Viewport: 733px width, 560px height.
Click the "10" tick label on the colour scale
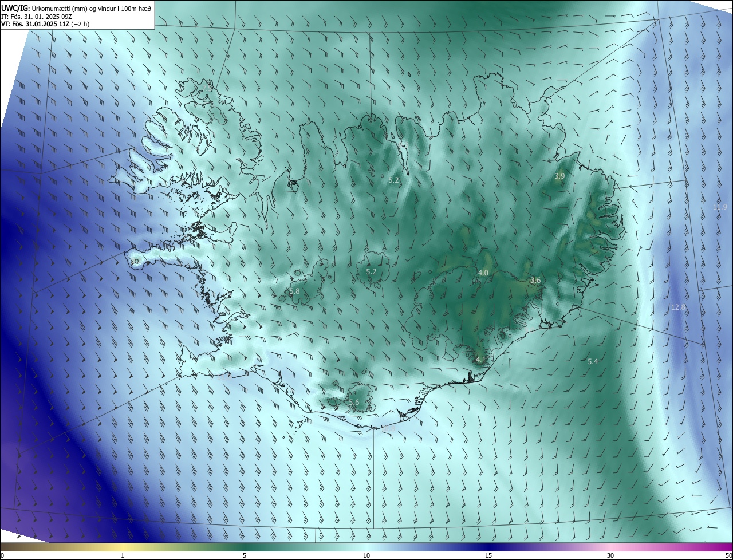(x=366, y=555)
